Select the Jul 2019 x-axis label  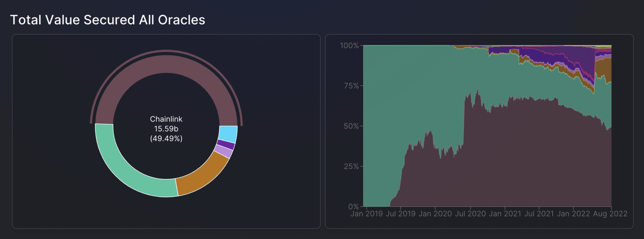(401, 214)
